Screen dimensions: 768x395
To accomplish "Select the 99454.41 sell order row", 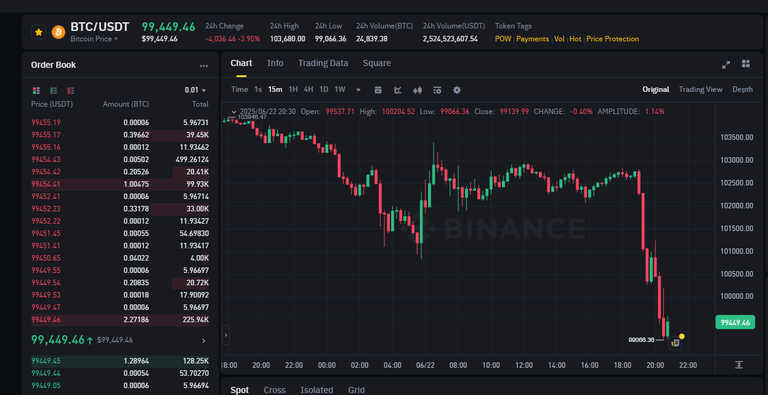I will pyautogui.click(x=120, y=184).
